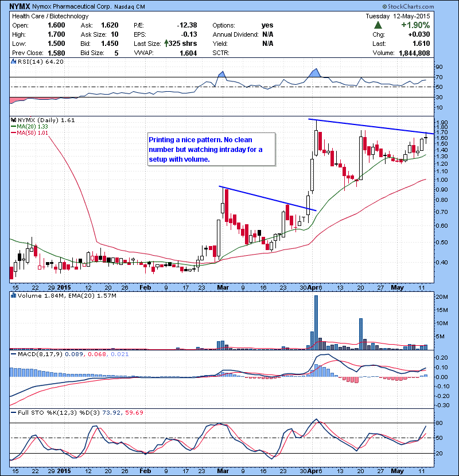Image resolution: width=459 pixels, height=476 pixels.
Task: Click the Annual Dividend label
Action: point(235,34)
